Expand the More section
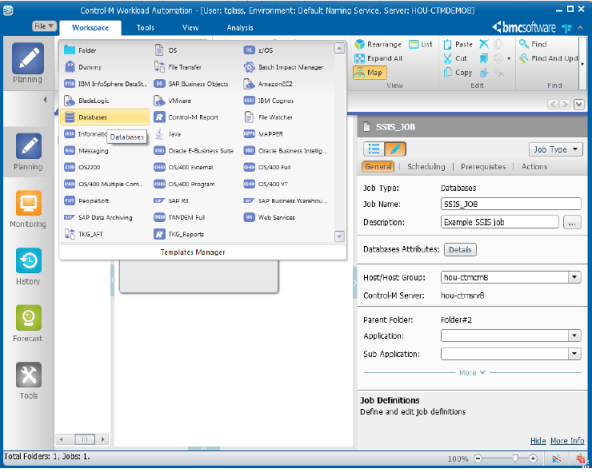The image size is (592, 472). pyautogui.click(x=472, y=373)
